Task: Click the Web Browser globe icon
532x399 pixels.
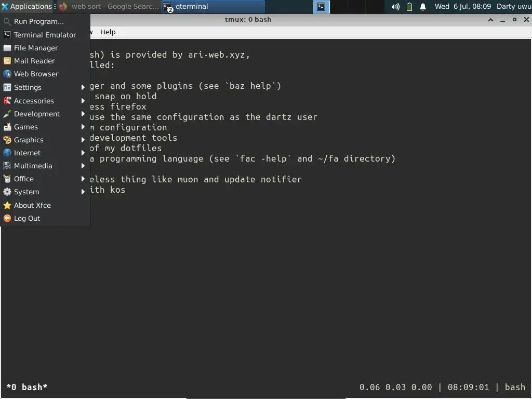Action: point(7,74)
